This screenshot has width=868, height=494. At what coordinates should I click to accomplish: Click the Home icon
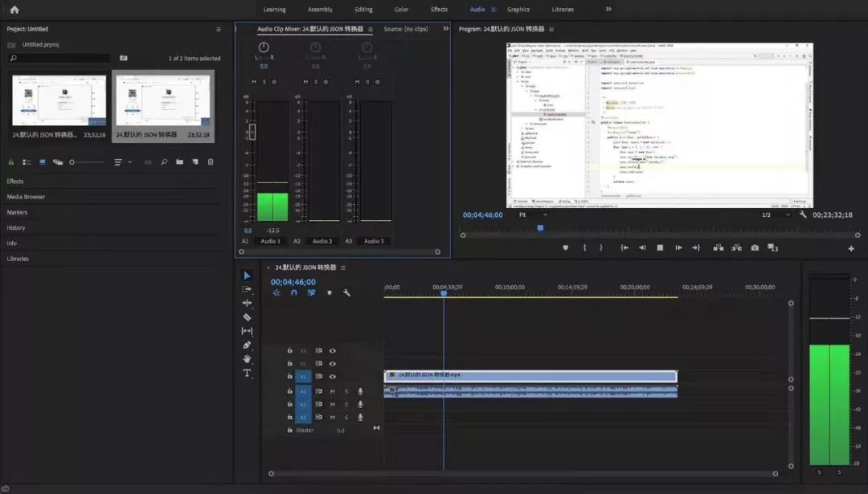pos(14,10)
